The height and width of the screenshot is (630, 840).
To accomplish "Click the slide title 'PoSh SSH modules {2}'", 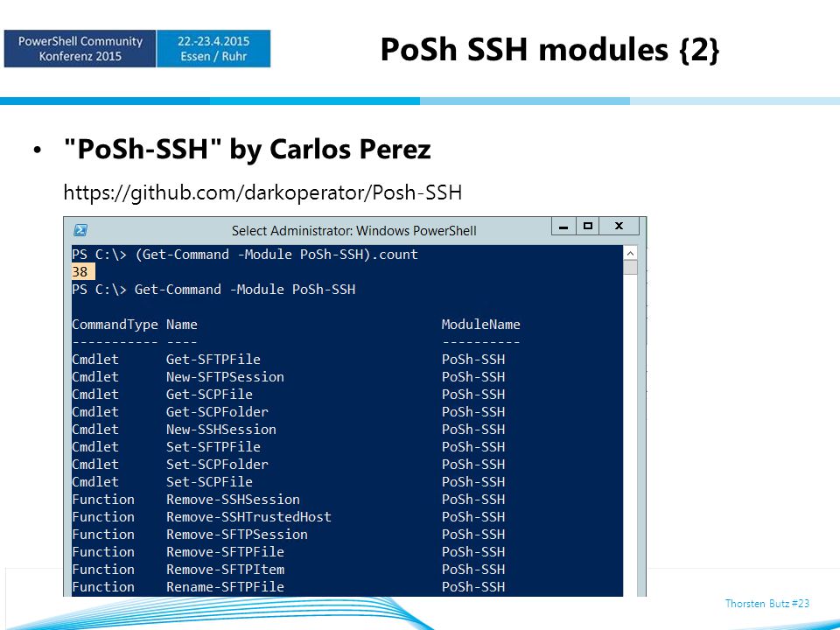I will [x=549, y=50].
